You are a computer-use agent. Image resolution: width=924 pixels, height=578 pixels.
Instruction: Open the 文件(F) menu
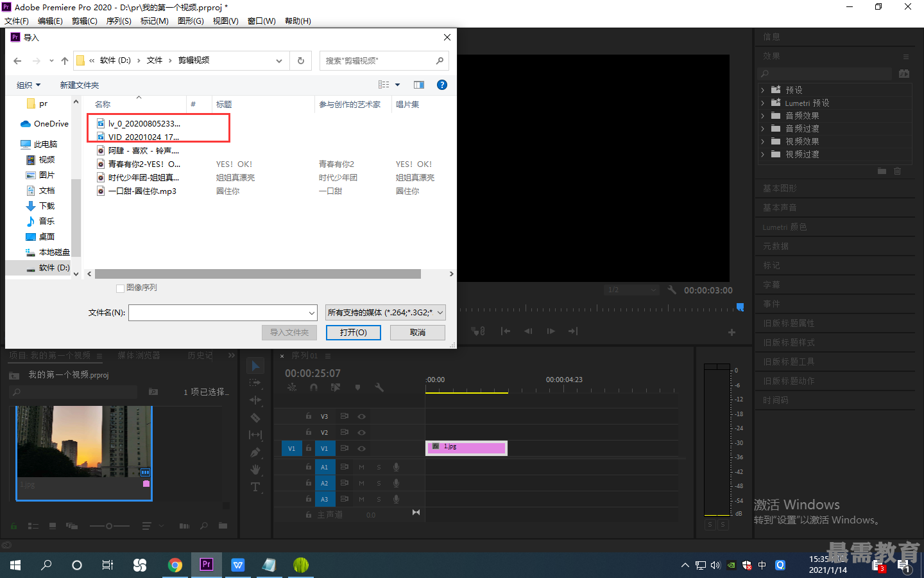coord(17,21)
